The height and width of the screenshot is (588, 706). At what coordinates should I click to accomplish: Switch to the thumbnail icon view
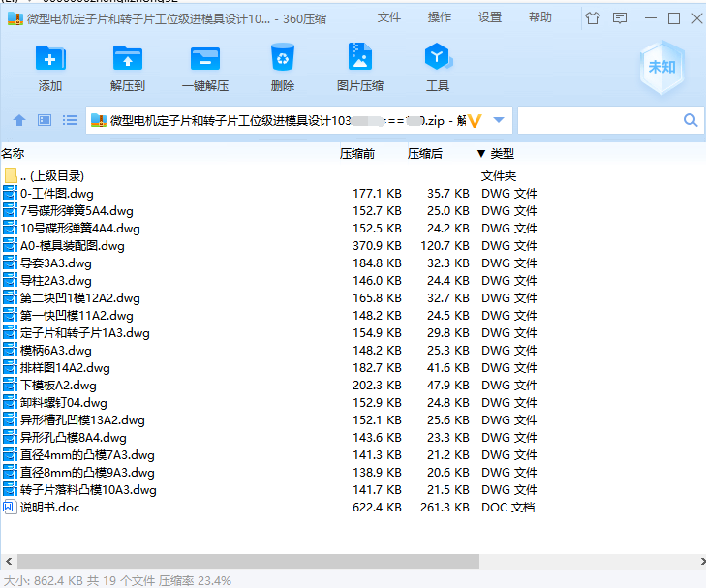pos(45,120)
